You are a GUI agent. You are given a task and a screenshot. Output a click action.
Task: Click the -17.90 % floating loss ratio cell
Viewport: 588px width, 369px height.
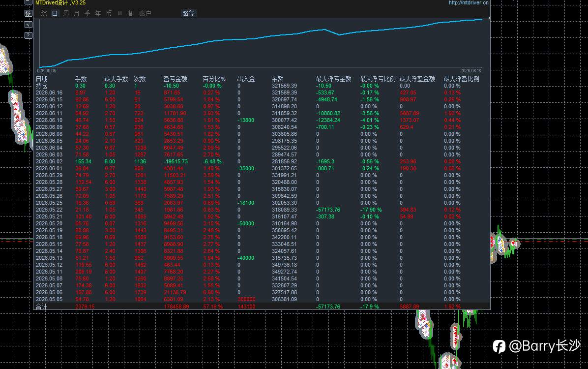point(371,210)
